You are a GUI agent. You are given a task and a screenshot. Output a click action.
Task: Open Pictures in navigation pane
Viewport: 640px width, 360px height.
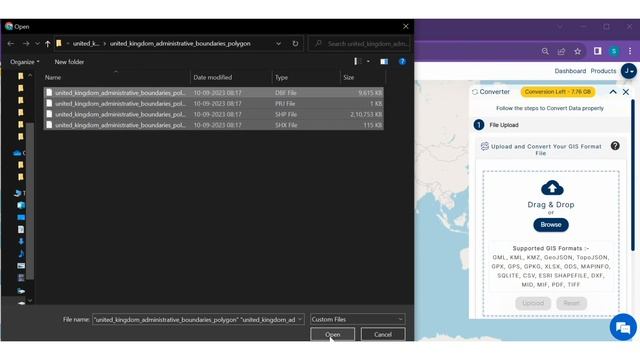(x=21, y=266)
